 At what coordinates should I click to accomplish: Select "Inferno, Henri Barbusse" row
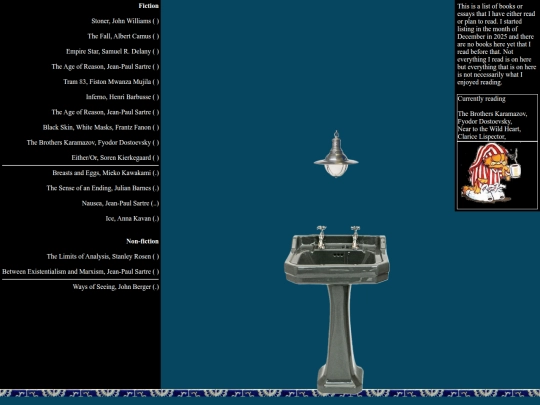pos(123,97)
